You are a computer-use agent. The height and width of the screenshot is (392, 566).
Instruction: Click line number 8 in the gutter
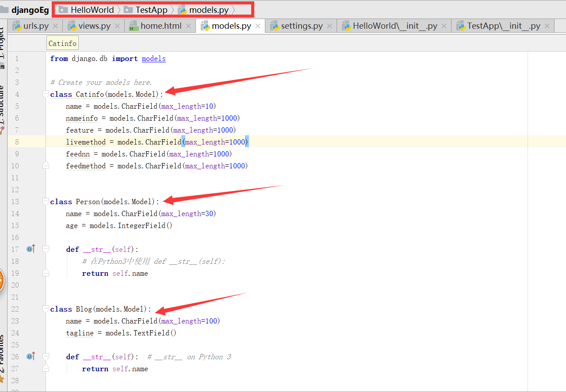[x=17, y=142]
